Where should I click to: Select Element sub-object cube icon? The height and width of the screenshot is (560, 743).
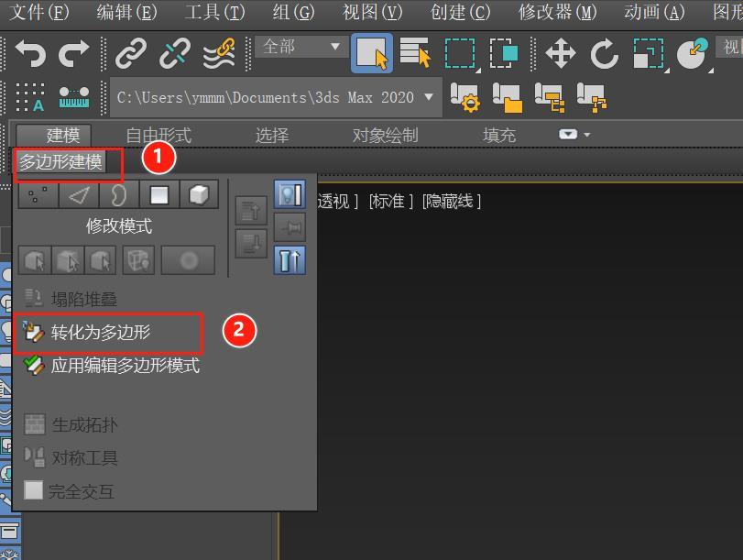click(198, 195)
